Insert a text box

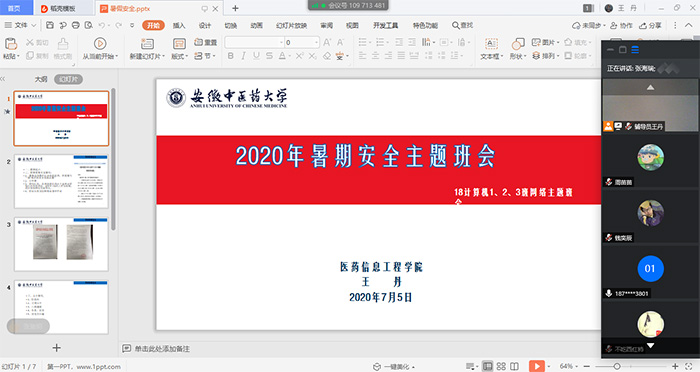491,43
